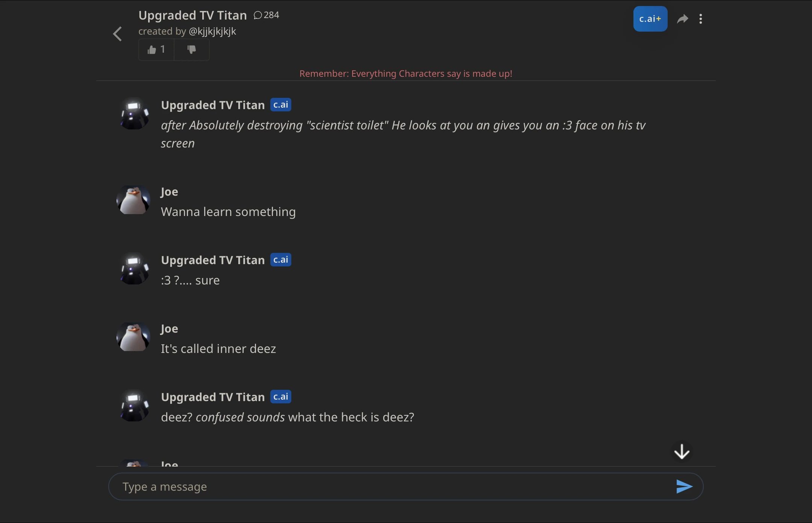Click TV Titan avatar beside ':3 ?.... sure'
The height and width of the screenshot is (523, 812).
(134, 269)
